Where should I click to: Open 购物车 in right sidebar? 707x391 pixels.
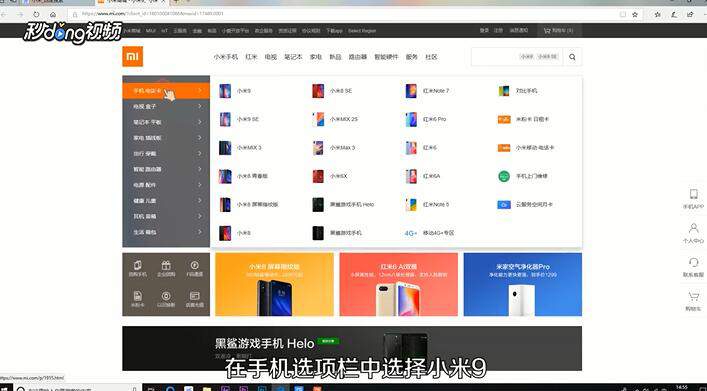693,301
